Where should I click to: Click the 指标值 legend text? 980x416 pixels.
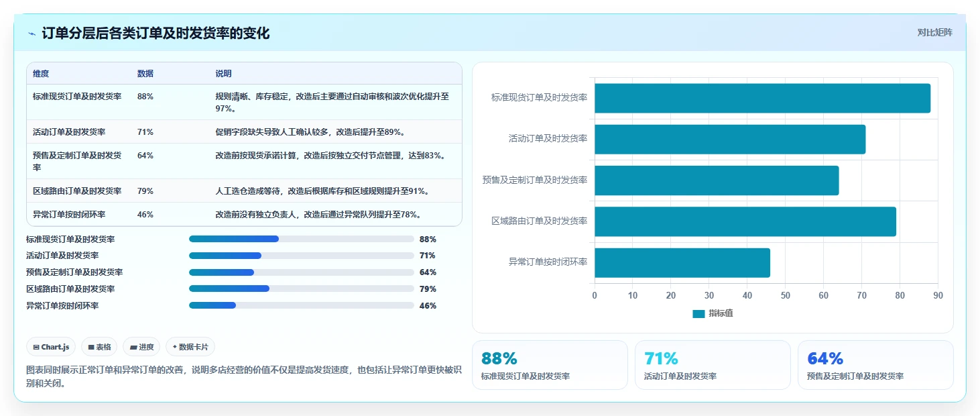[x=721, y=313]
